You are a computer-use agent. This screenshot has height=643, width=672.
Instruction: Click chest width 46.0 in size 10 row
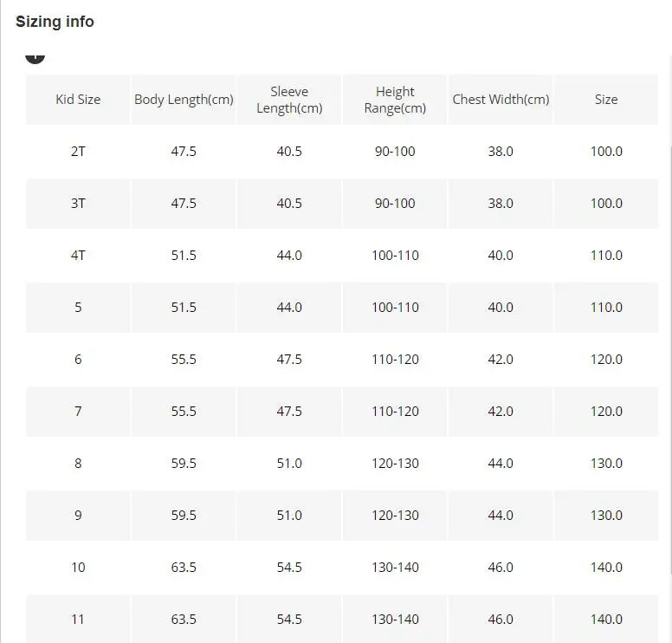[501, 567]
